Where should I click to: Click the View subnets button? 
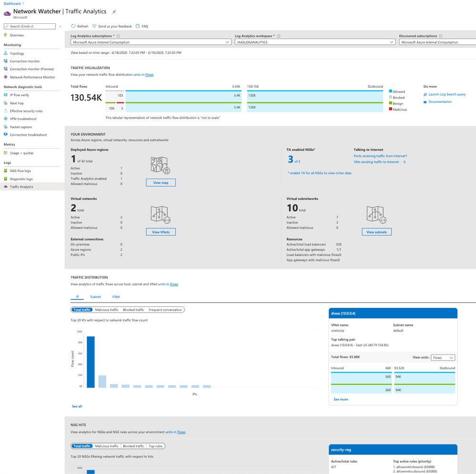tap(376, 232)
